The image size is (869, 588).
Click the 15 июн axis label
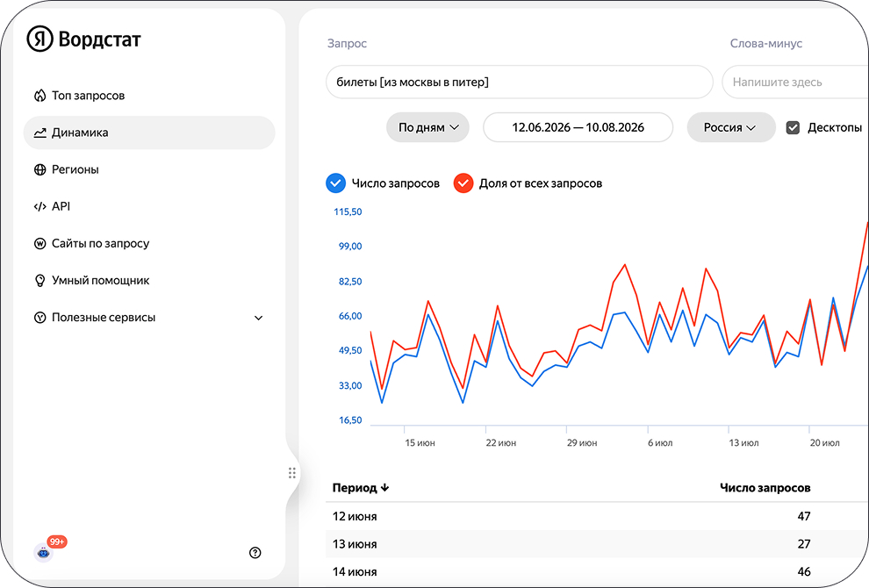coord(420,443)
